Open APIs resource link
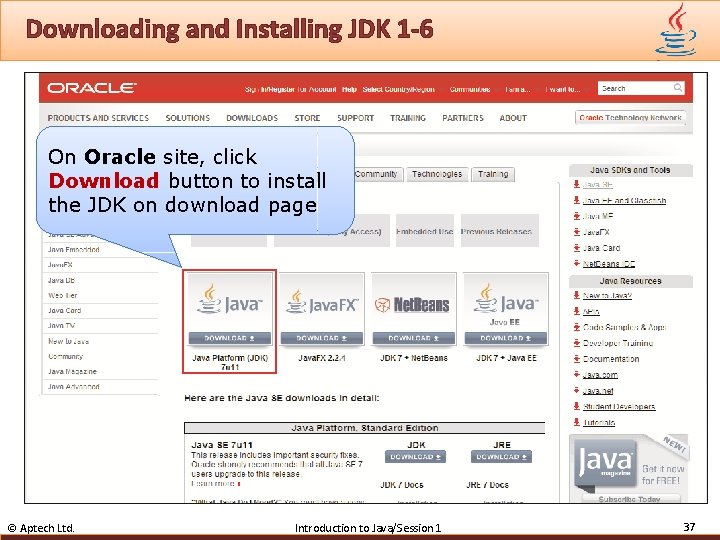 point(591,311)
